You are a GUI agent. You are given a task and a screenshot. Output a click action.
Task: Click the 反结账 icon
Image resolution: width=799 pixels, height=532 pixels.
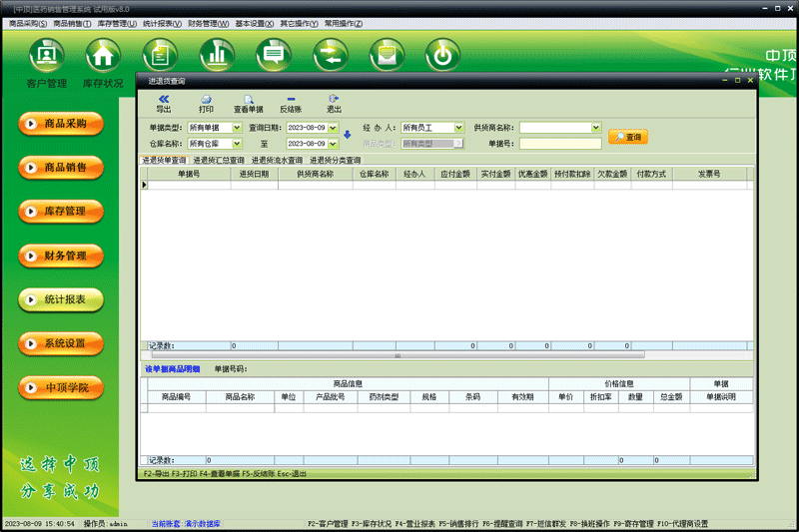291,104
